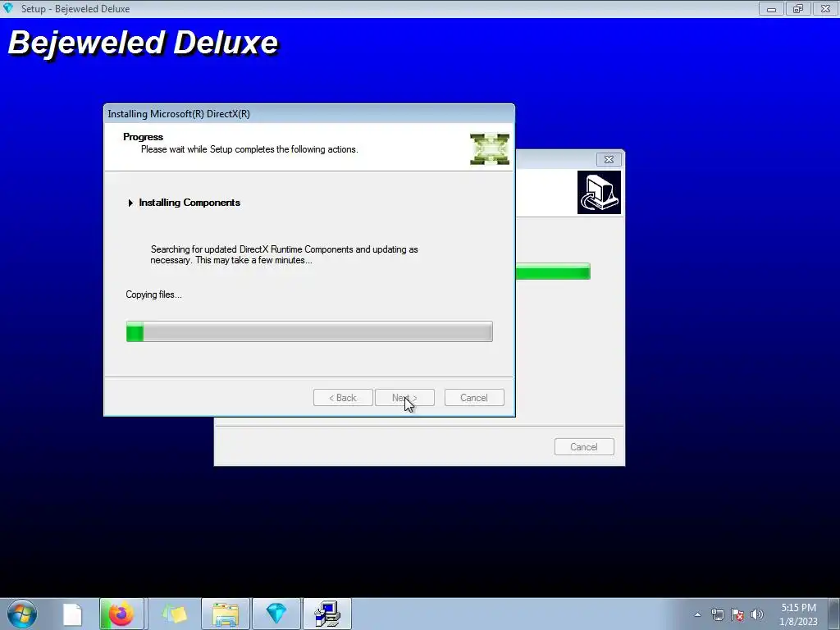Image resolution: width=840 pixels, height=630 pixels.
Task: Click the 'Bejeweled Deluxe' banner heading
Action: [144, 43]
